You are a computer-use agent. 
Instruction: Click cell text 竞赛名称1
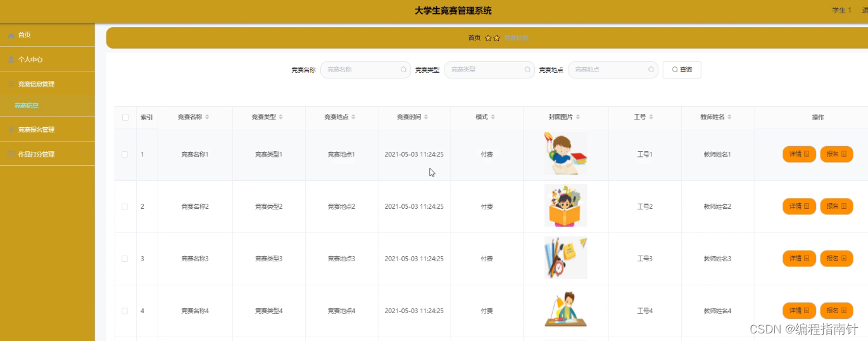[195, 154]
